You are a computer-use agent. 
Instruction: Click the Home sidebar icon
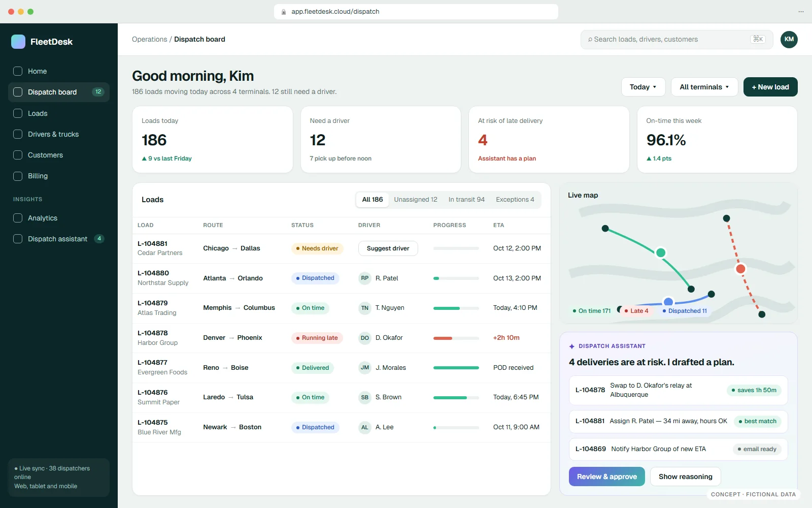18,71
